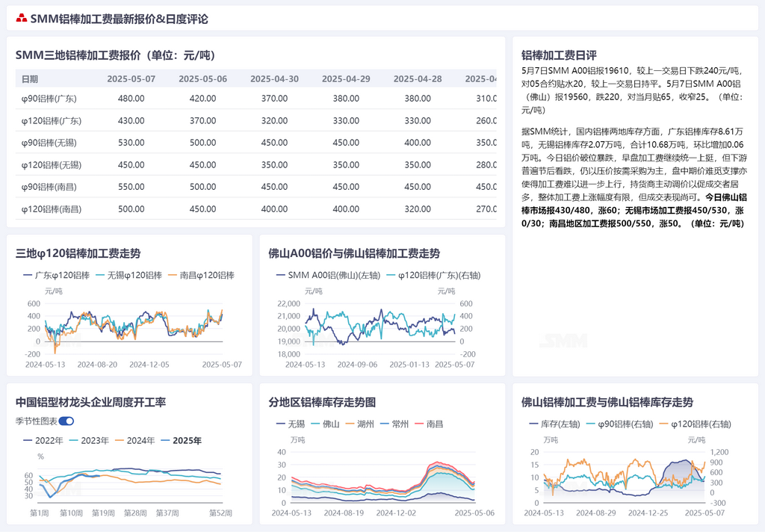Click the 佛山A00铝价 dual-axis line chart plot
This screenshot has height=532, width=765.
tap(380, 329)
